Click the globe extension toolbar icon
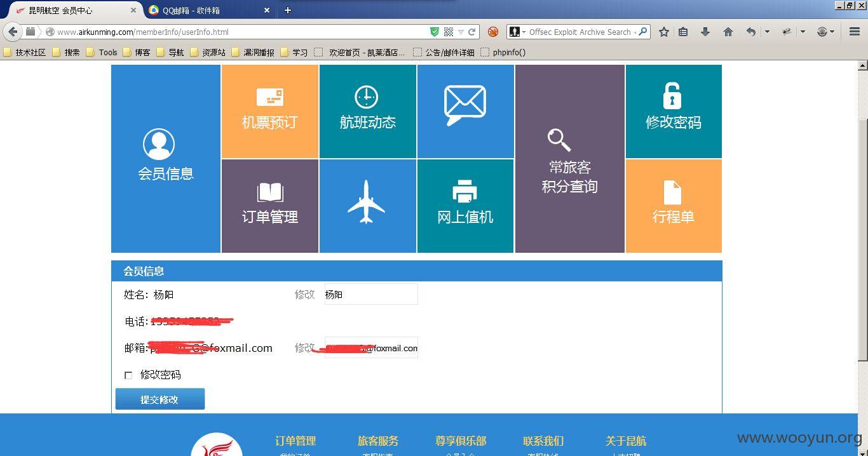 coord(822,32)
